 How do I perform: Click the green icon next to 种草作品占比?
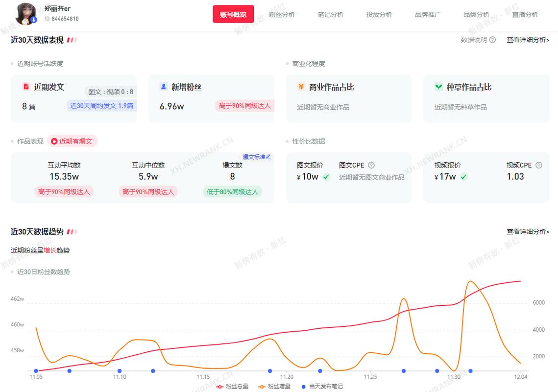pos(438,87)
